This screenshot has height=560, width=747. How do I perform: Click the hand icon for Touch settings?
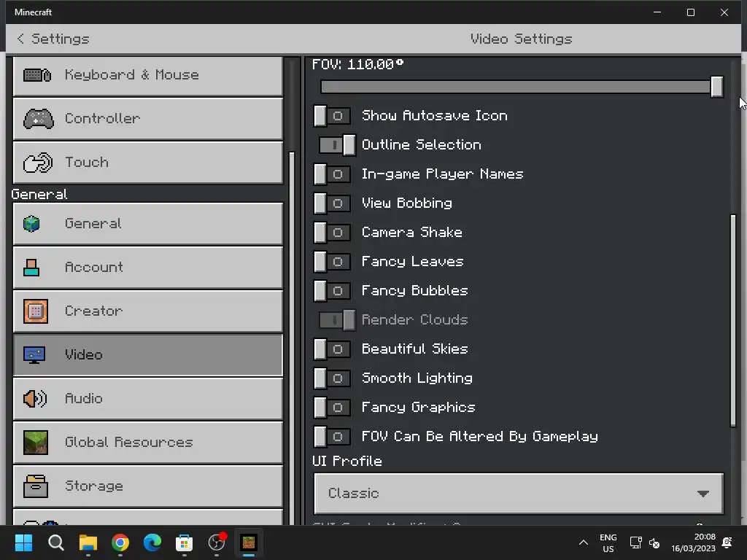click(x=38, y=163)
